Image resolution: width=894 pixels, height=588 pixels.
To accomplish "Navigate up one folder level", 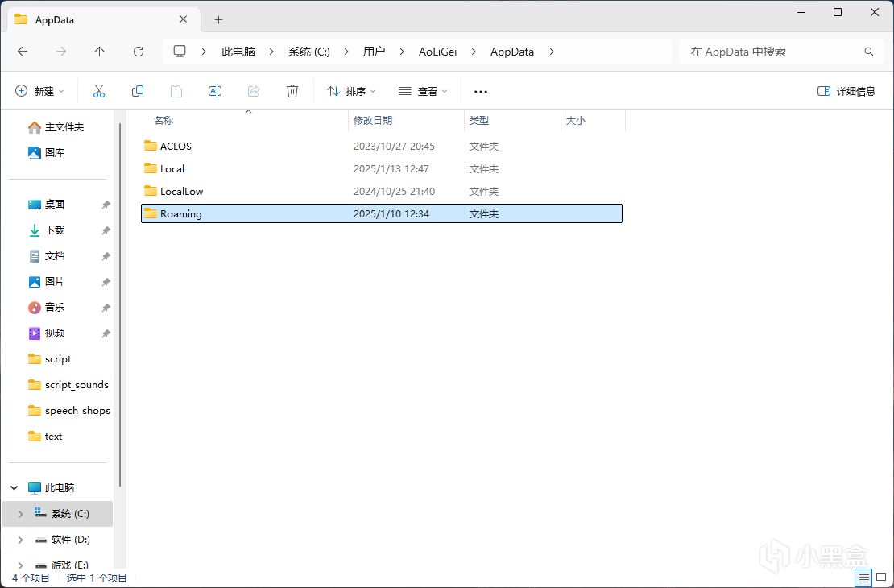I will (x=99, y=52).
